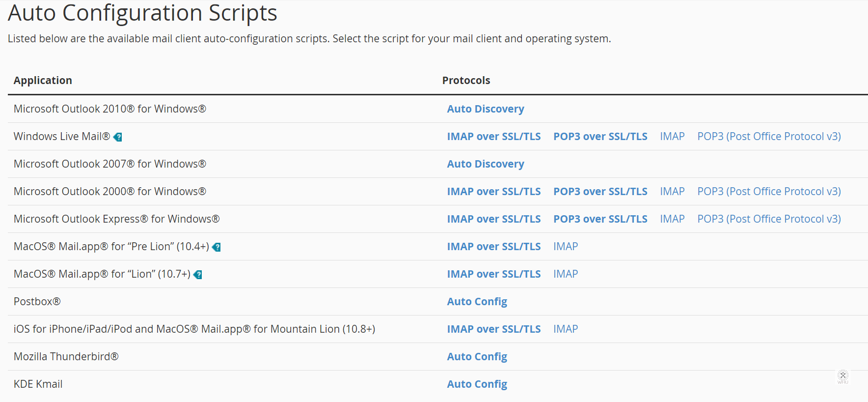
Task: Click the MacOS Mail.app Lion (10.7+) label
Action: 102,274
